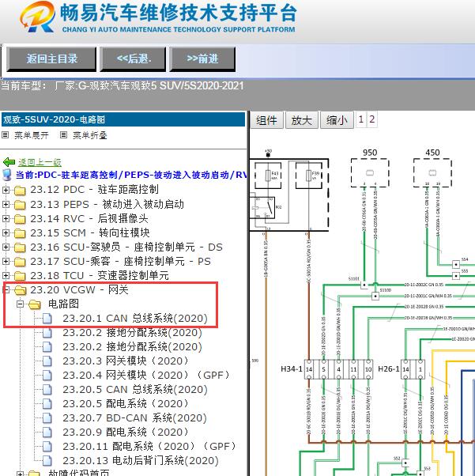Expand 23.12 PDC tree node
Screen dimensions: 475x476
6,190
